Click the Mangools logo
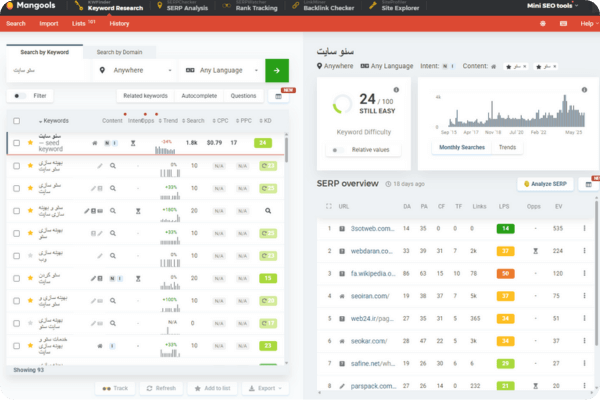The height and width of the screenshot is (400, 600). (x=31, y=6)
